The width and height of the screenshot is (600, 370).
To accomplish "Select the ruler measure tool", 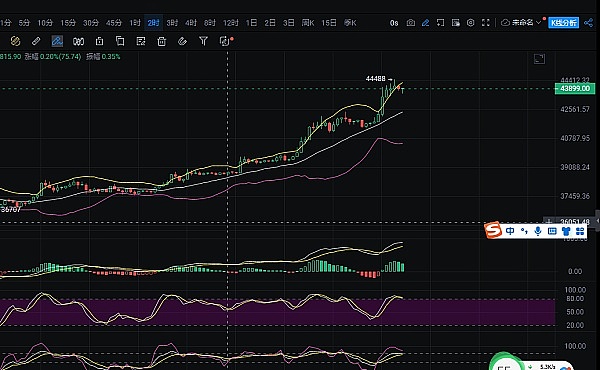I will (36, 41).
